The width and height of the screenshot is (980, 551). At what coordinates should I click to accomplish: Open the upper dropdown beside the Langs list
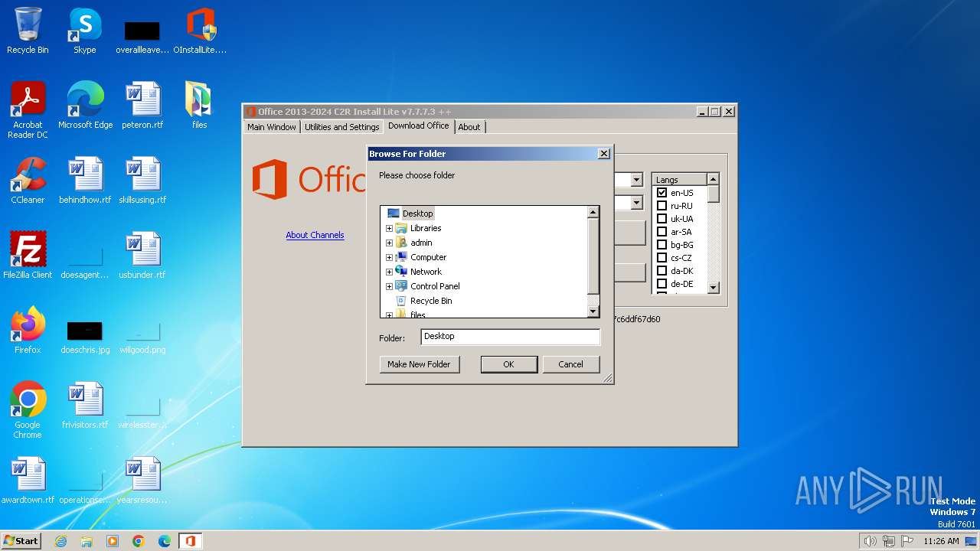pyautogui.click(x=636, y=180)
